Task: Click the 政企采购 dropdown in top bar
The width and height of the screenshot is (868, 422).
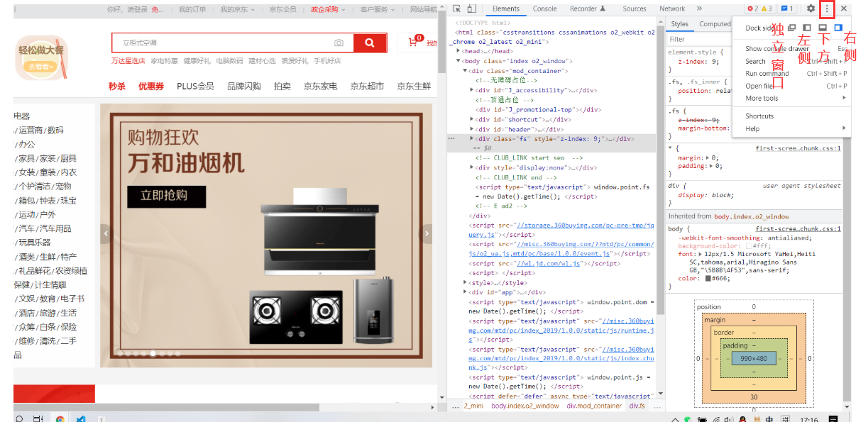Action: pos(327,9)
